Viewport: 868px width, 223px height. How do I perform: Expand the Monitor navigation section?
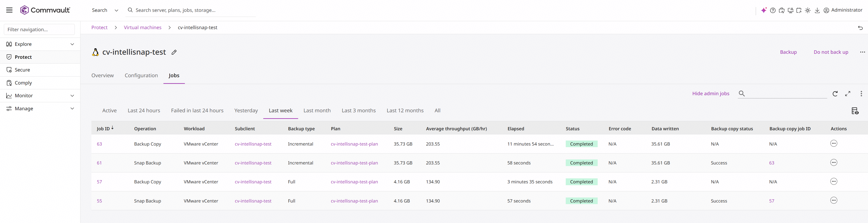pos(72,96)
